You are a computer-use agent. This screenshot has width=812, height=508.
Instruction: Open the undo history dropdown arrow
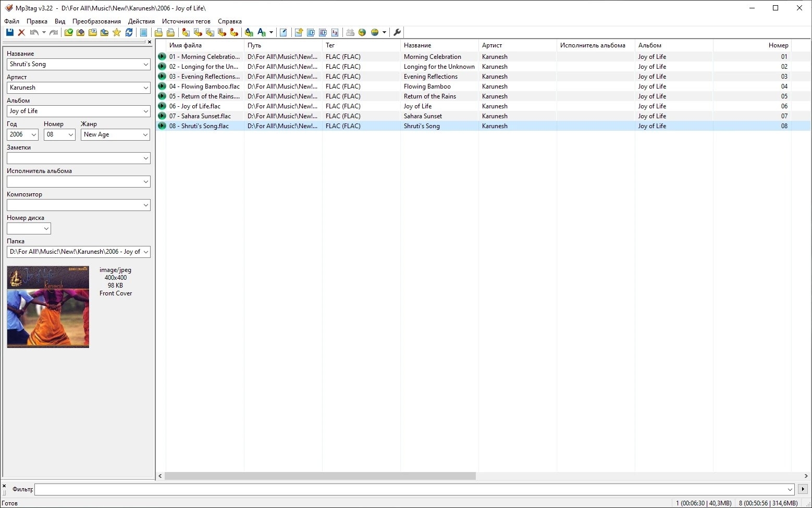click(44, 32)
